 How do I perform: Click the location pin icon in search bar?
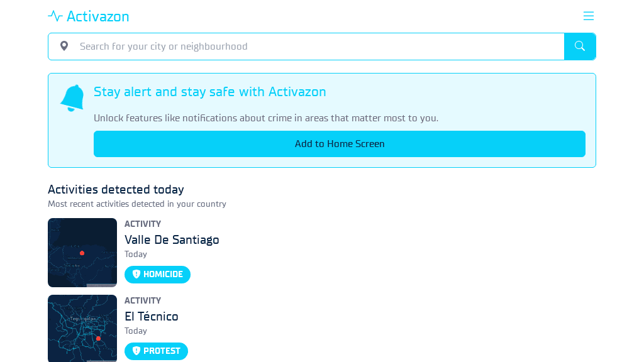tap(64, 46)
